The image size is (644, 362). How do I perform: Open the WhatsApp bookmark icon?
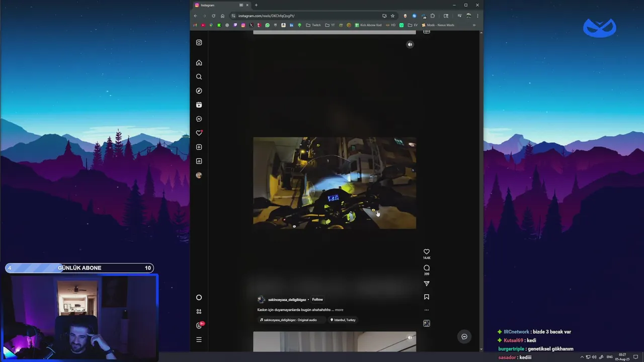coord(267,25)
